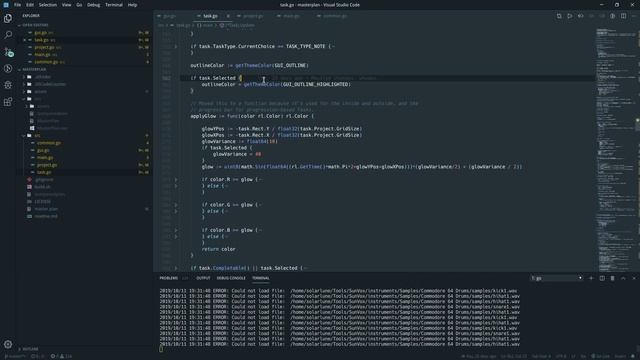Open the View menu

[x=67, y=5]
